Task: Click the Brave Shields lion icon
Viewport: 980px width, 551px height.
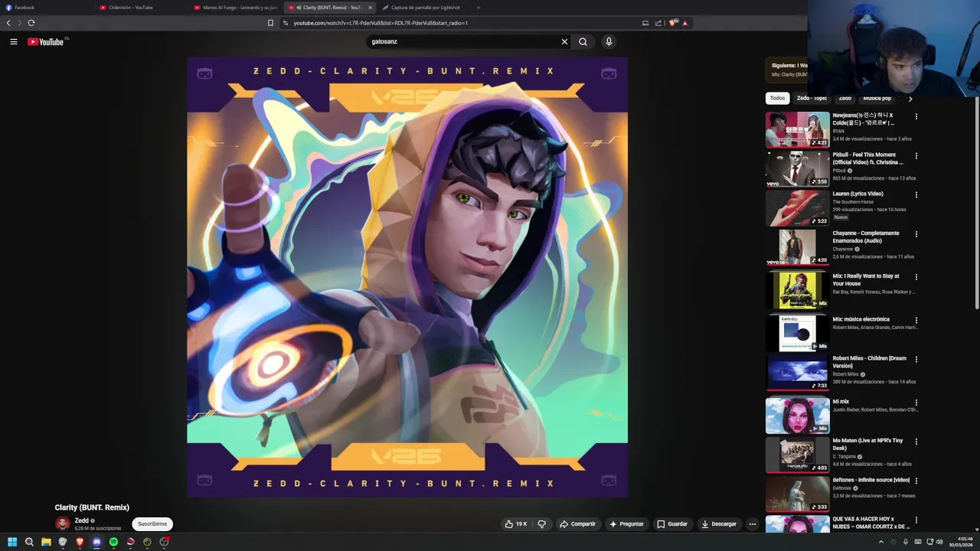Action: coord(673,23)
